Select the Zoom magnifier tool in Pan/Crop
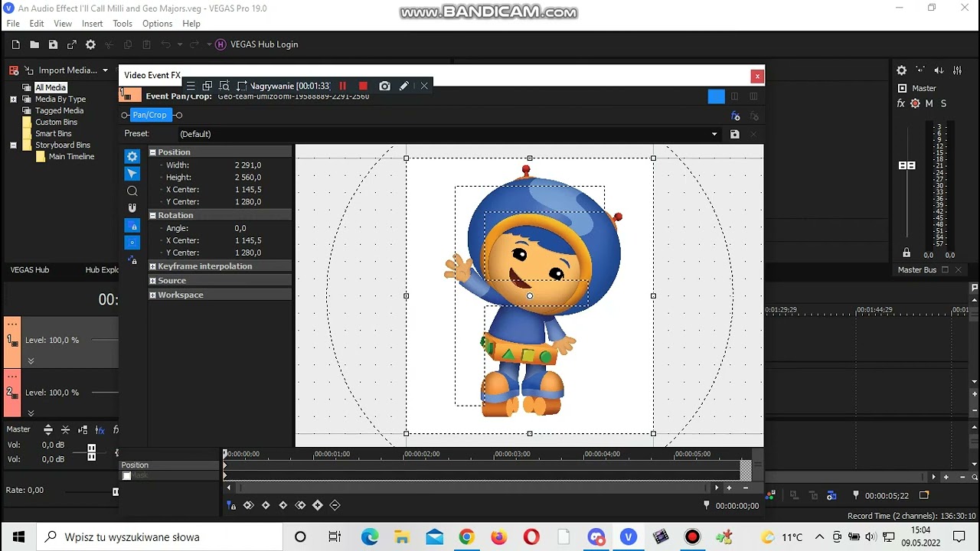 click(x=132, y=191)
